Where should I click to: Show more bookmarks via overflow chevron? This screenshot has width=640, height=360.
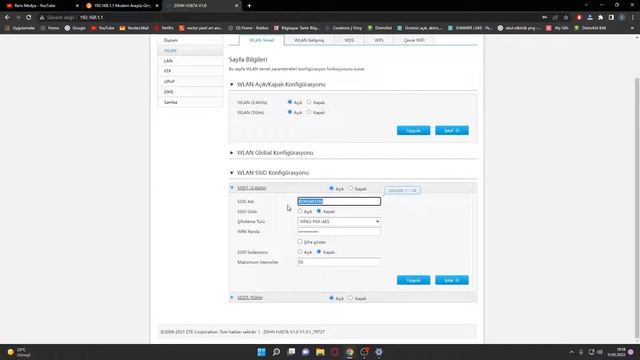(632, 28)
